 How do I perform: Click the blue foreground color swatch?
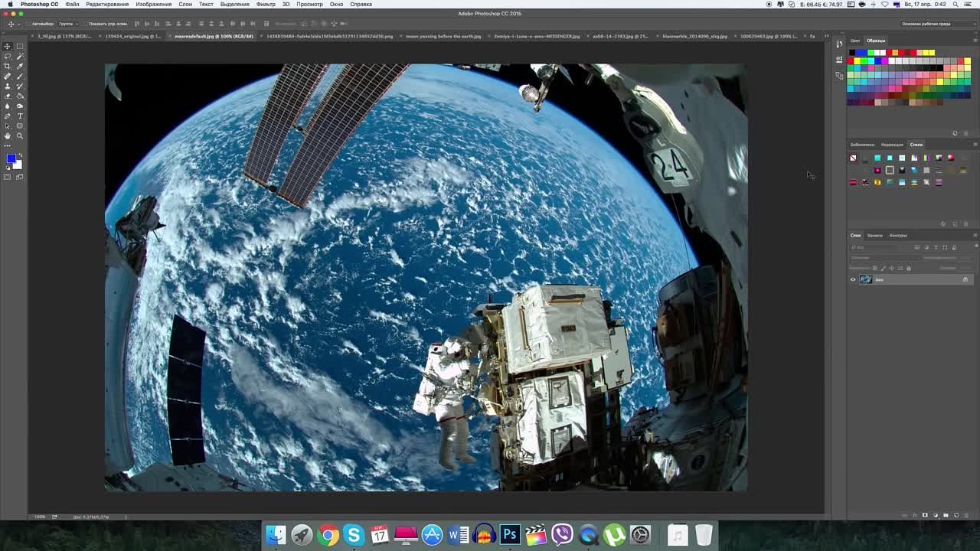pos(11,158)
